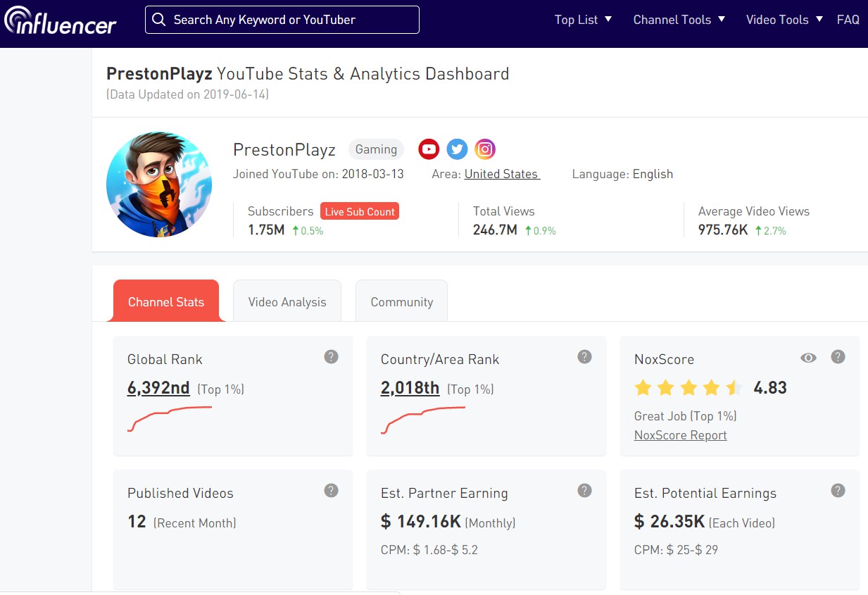Screen dimensions: 868x595
Task: Click the Est. Partner Earning help icon
Action: [x=584, y=491]
